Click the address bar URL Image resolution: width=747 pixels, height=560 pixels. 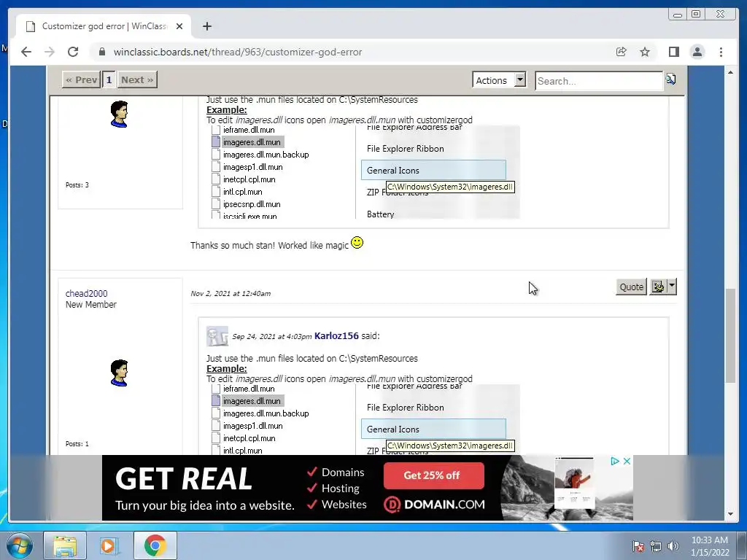(238, 52)
